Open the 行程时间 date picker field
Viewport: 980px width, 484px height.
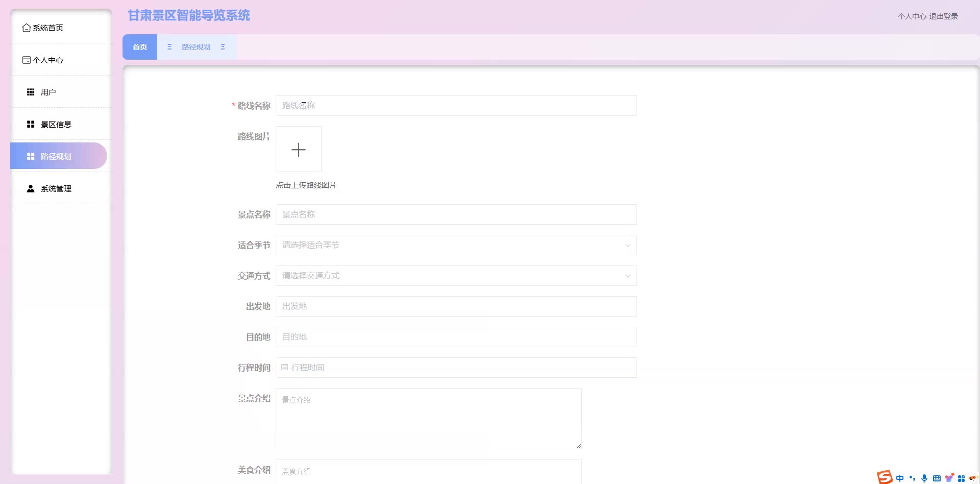[x=456, y=368]
